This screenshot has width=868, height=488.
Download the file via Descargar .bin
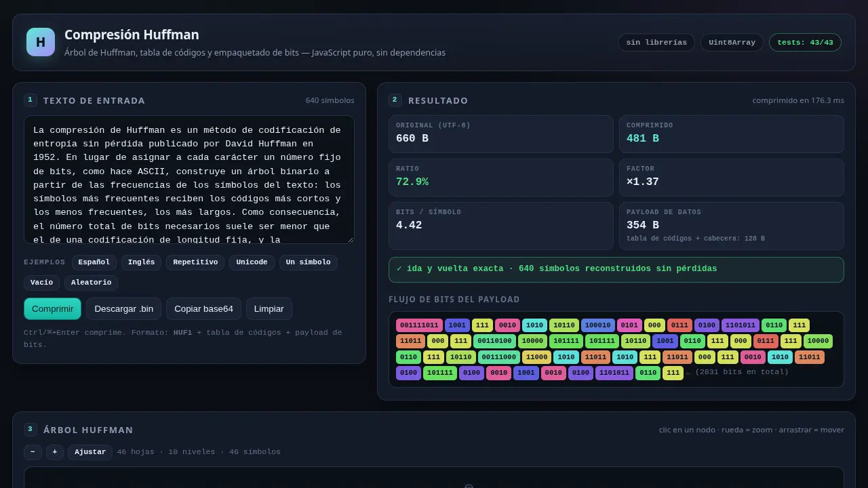[123, 308]
